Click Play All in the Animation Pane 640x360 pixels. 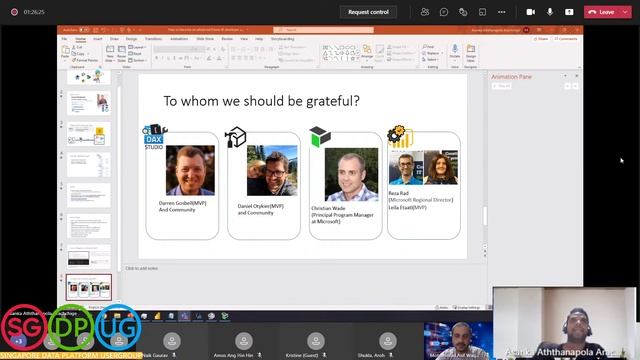(502, 86)
